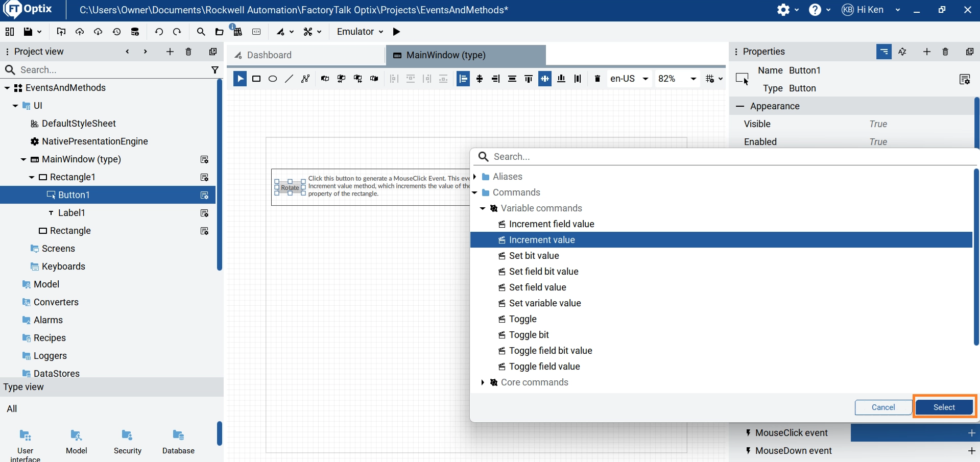Collapse the UI folder in Project view

pyautogui.click(x=15, y=106)
